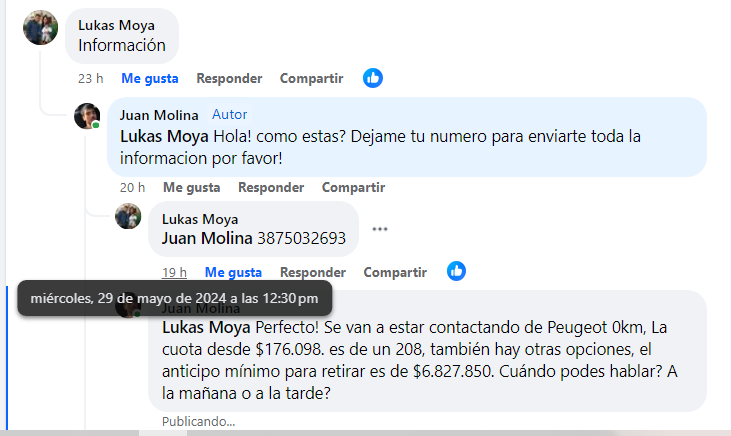Click the like reaction icon under the phone number reply
Screen dimensions: 731x436
click(x=456, y=271)
